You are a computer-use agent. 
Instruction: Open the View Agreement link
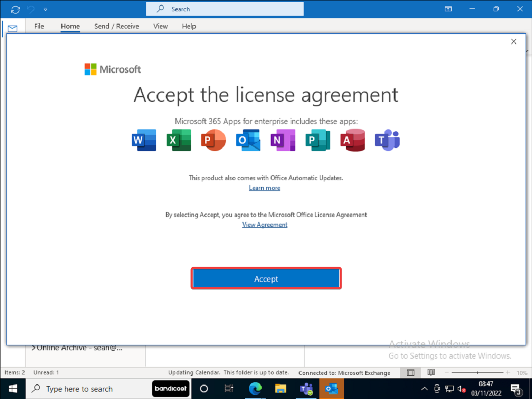264,224
